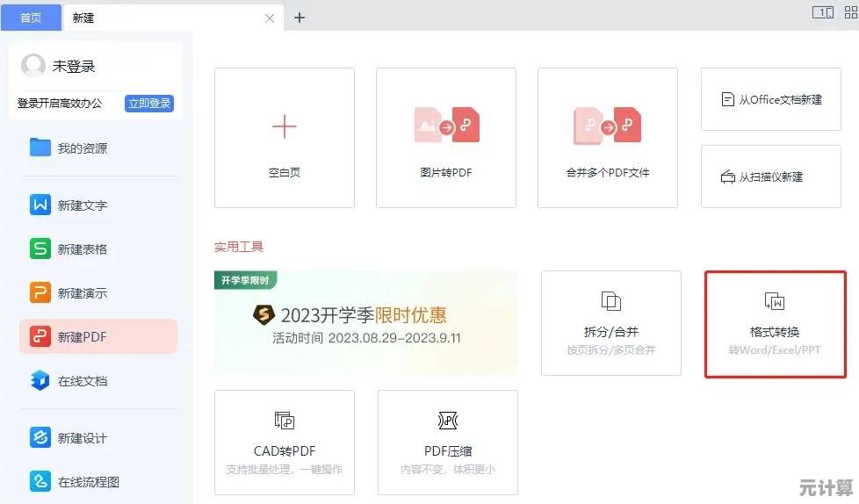Click the 新建文字 W icon
The image size is (859, 504).
tap(40, 205)
